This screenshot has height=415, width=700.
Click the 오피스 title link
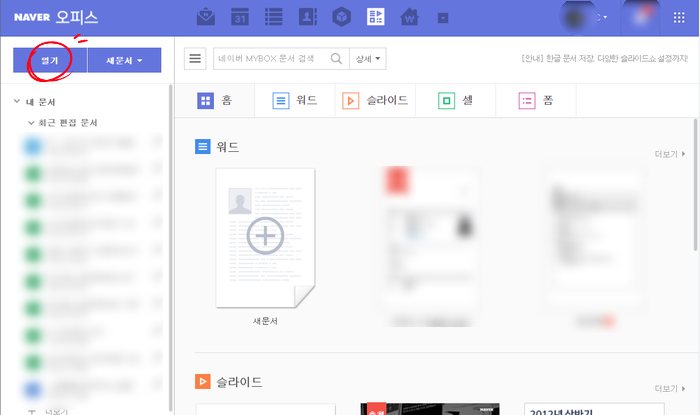77,17
